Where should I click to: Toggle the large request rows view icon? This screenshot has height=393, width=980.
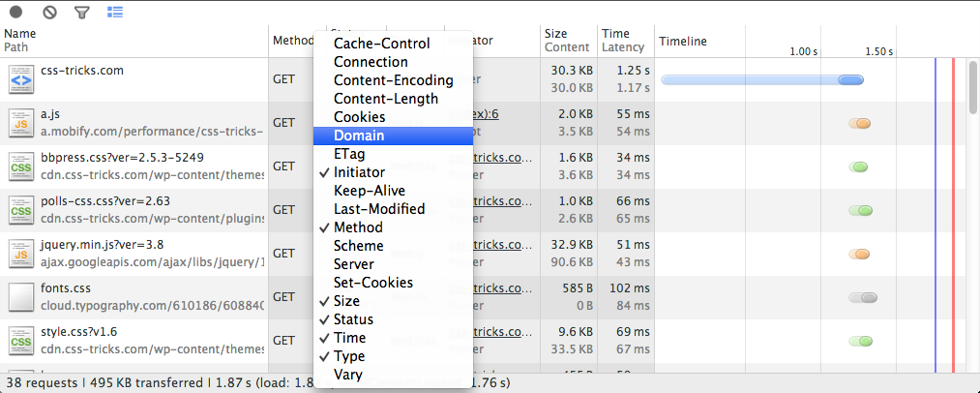pyautogui.click(x=115, y=13)
